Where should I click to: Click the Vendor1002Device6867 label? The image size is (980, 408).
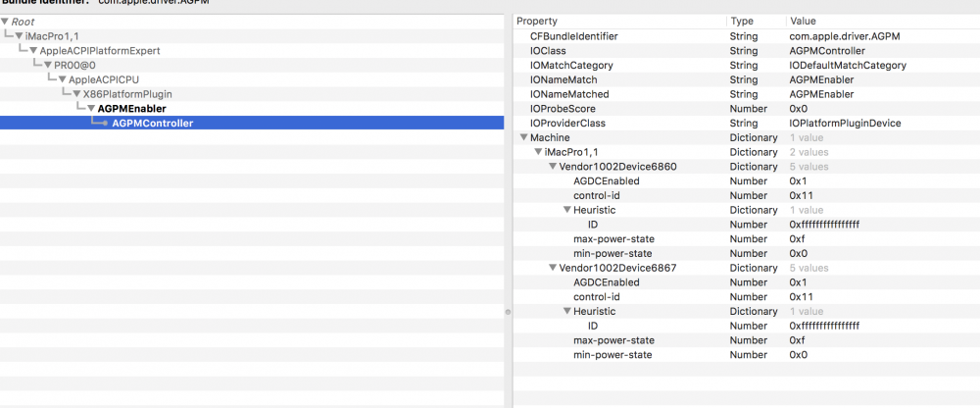pyautogui.click(x=617, y=268)
